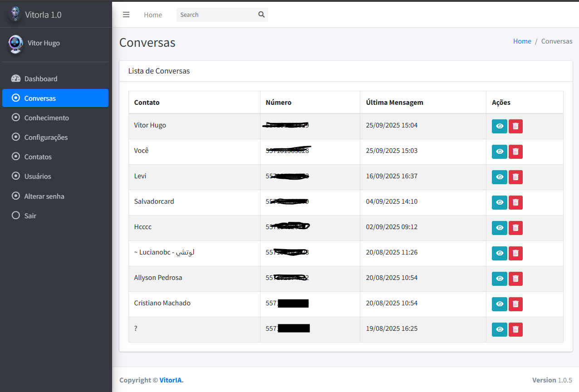Screen dimensions: 579x392
Task: Click trash icon for Levi's conversation
Action: click(515, 177)
